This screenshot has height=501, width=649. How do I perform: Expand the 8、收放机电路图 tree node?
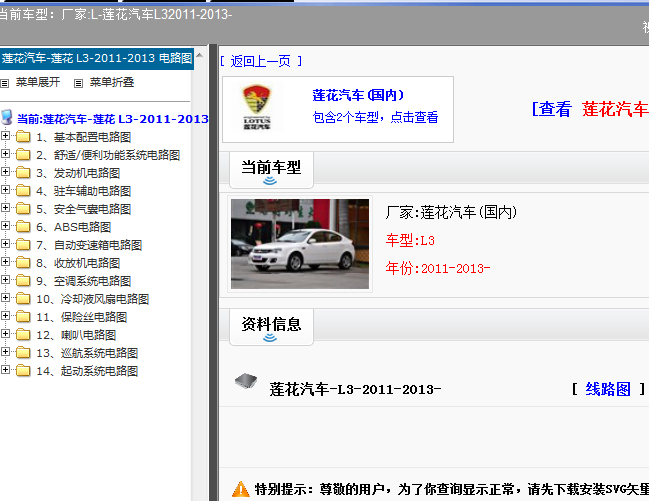5,262
